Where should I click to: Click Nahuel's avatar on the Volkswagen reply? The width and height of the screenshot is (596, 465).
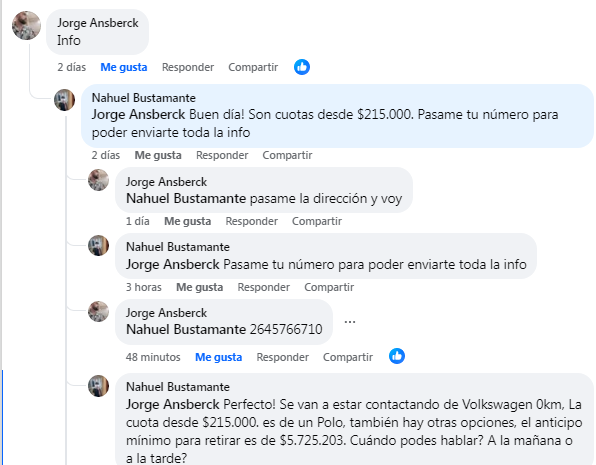pos(98,386)
